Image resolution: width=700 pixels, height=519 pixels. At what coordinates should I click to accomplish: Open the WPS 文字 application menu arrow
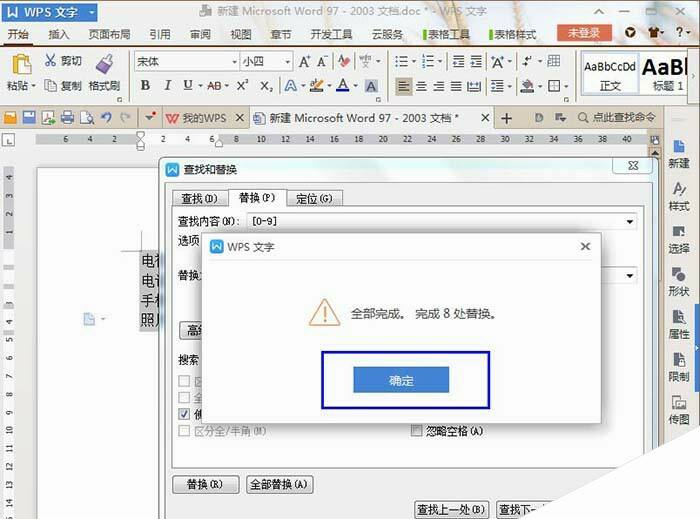[x=92, y=12]
